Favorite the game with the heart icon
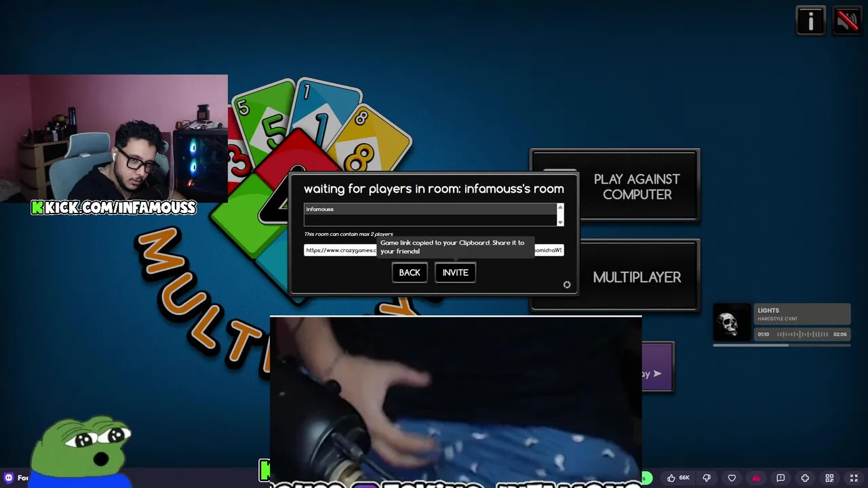868x488 pixels. coord(732,478)
